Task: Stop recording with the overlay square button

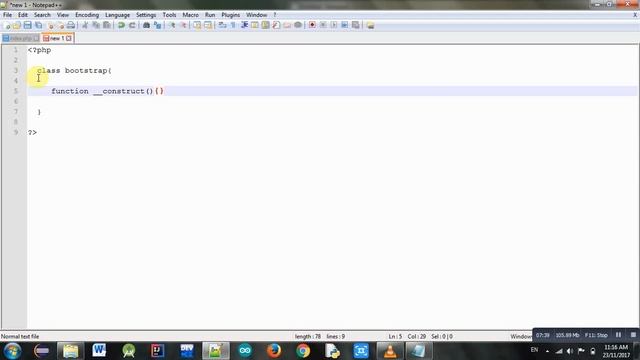Action: click(633, 335)
